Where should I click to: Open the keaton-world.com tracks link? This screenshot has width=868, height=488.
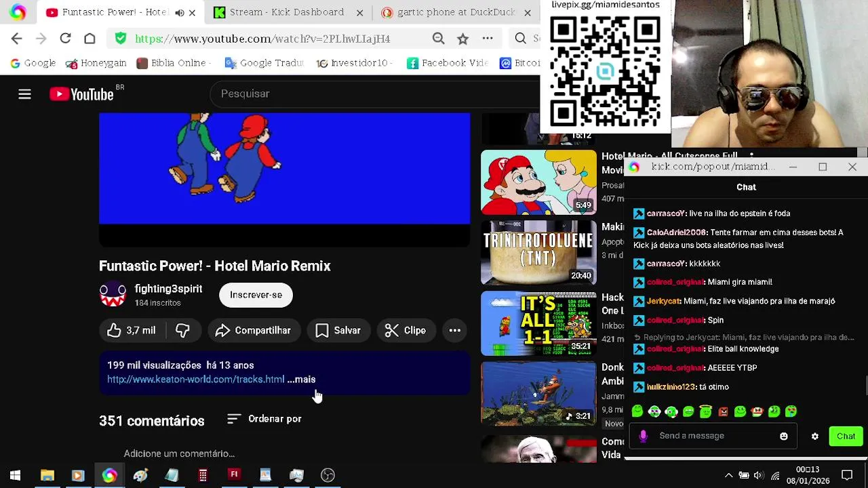pyautogui.click(x=195, y=380)
